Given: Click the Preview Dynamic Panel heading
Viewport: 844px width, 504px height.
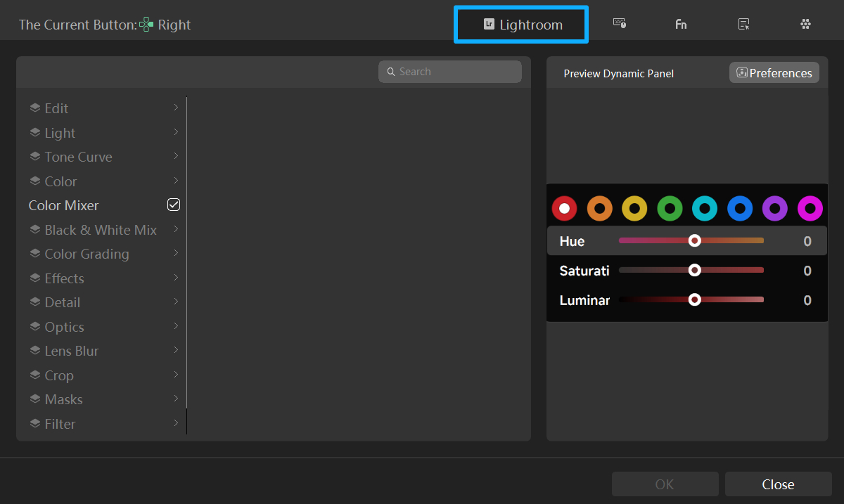Looking at the screenshot, I should click(619, 73).
